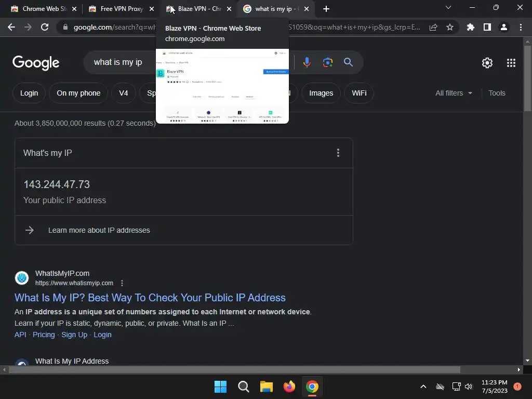Open the tab search chevron
Screen dimensions: 532x399
point(448,7)
